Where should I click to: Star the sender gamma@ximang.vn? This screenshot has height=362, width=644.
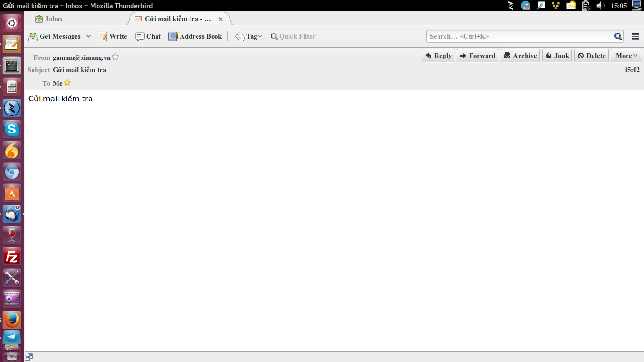tap(116, 57)
